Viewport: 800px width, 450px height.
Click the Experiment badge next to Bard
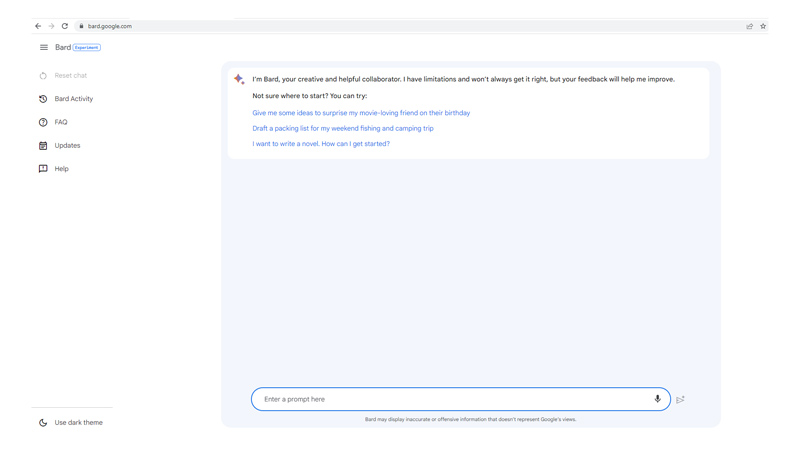[x=87, y=47]
